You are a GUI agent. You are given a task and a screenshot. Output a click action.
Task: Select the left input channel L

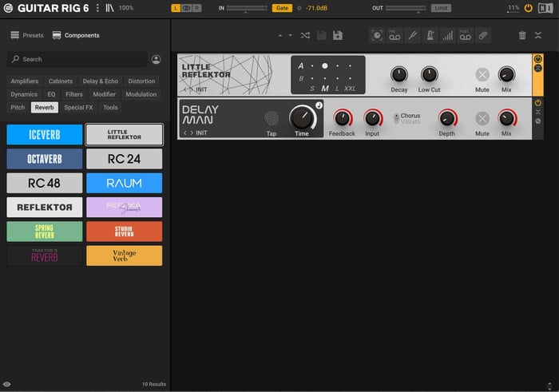tap(176, 8)
